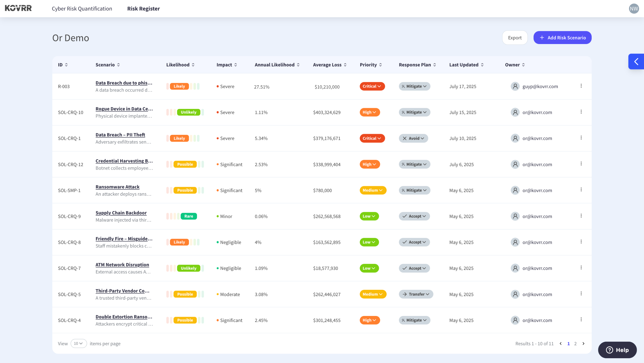Expand the blue side panel arrow
This screenshot has height=363, width=644.
[636, 61]
